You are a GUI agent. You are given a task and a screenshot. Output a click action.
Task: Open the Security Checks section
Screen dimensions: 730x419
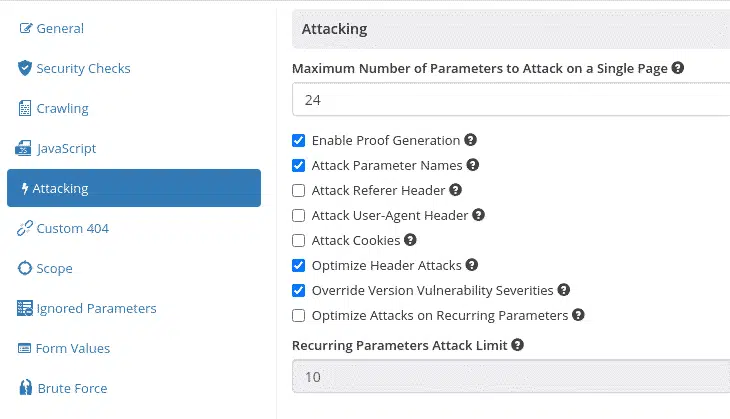point(74,68)
